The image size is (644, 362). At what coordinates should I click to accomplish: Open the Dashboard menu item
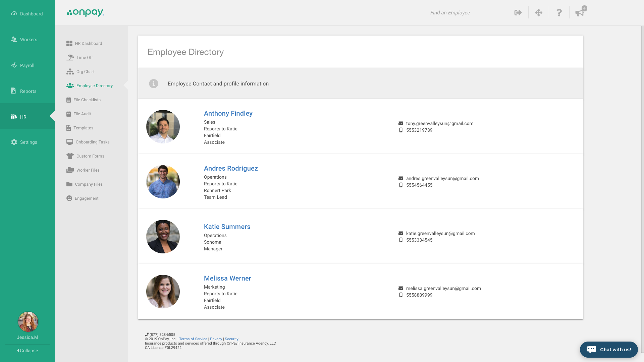(28, 14)
